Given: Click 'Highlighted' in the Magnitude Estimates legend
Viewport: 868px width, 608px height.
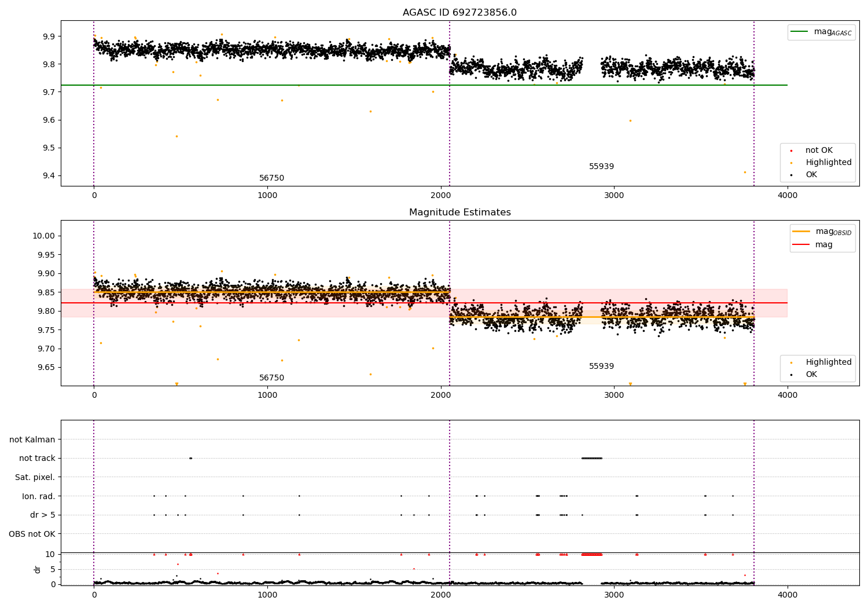Looking at the screenshot, I should coord(829,362).
